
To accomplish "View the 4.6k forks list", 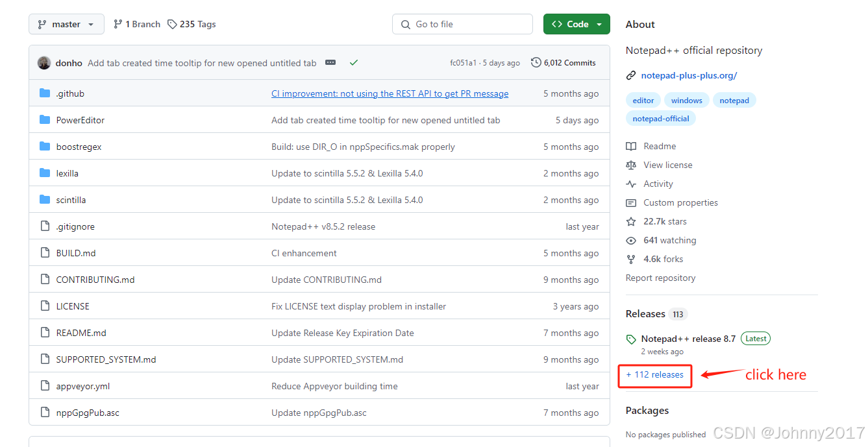I will (663, 259).
